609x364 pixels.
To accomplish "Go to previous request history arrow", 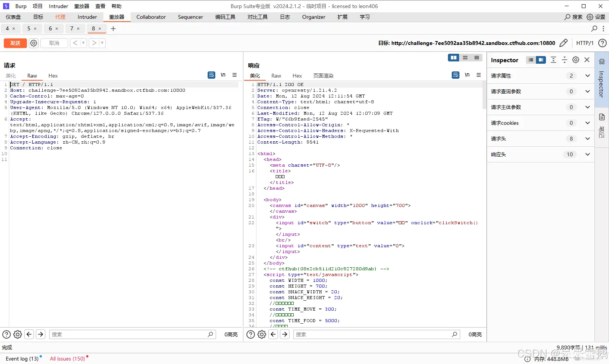I will (75, 43).
